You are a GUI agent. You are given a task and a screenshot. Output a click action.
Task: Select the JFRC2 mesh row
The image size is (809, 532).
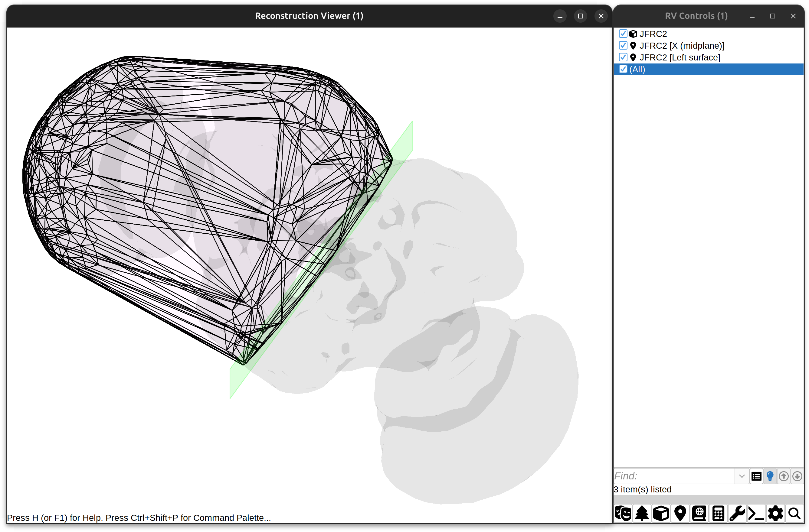coord(709,34)
